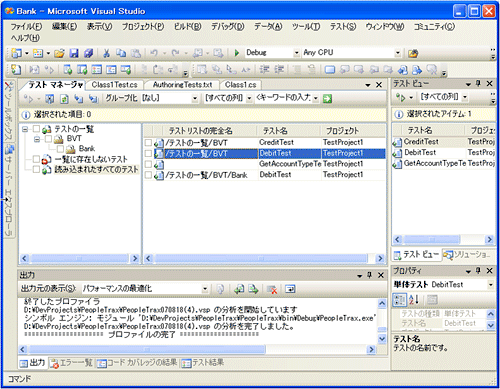500x389 pixels.
Task: Select the CreditTest row in Test View
Action: [444, 142]
